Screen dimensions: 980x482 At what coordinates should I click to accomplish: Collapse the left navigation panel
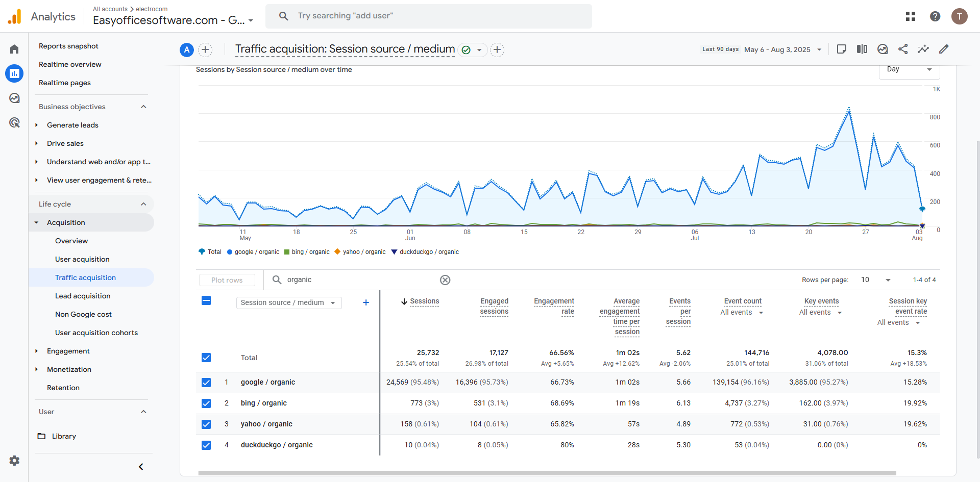[x=141, y=467]
